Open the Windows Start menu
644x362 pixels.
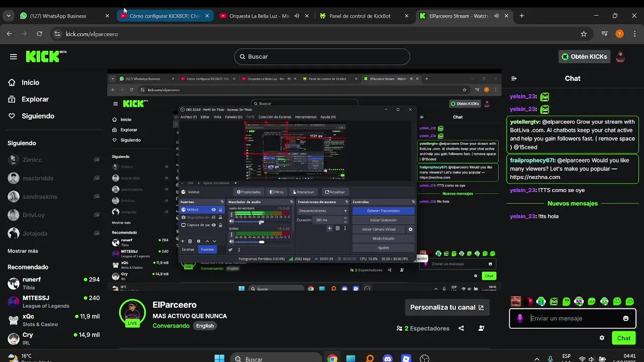(x=219, y=359)
